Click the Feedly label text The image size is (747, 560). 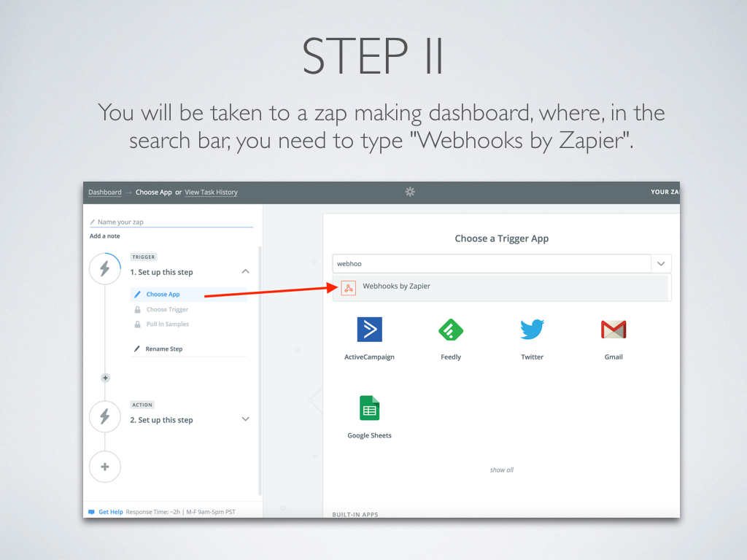point(451,357)
